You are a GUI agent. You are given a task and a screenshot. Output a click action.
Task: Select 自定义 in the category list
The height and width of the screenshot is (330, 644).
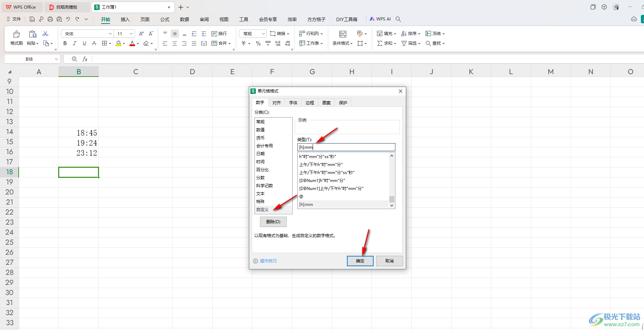pos(273,210)
